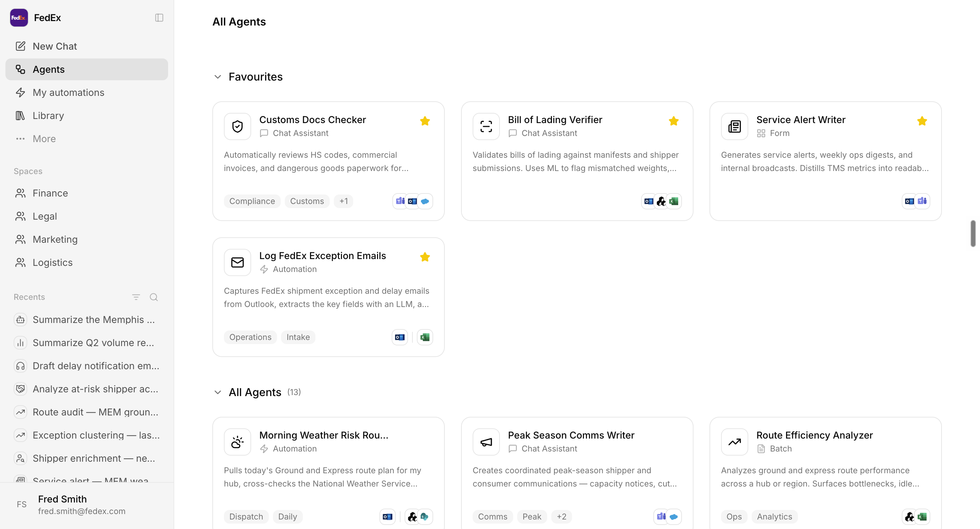Click the Customs tag chip
This screenshot has height=529, width=980.
(x=307, y=201)
